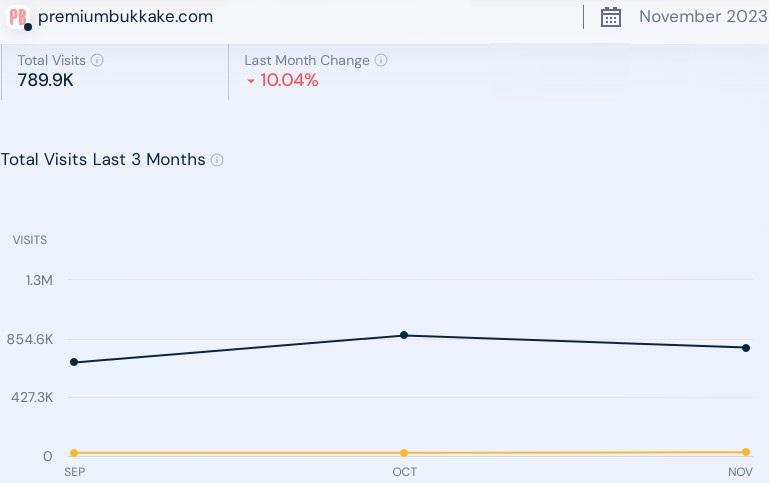Viewport: 769px width, 483px height.
Task: Click info icon next to Total Visits
Action: [97, 60]
